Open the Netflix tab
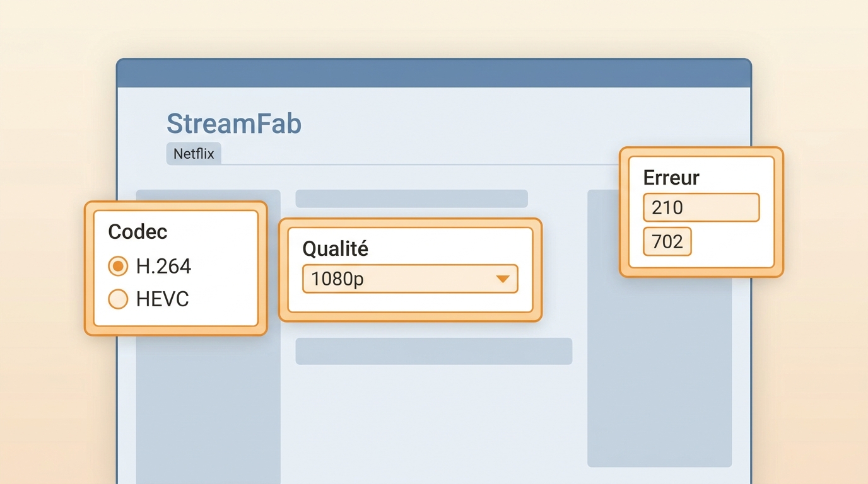 click(x=194, y=154)
